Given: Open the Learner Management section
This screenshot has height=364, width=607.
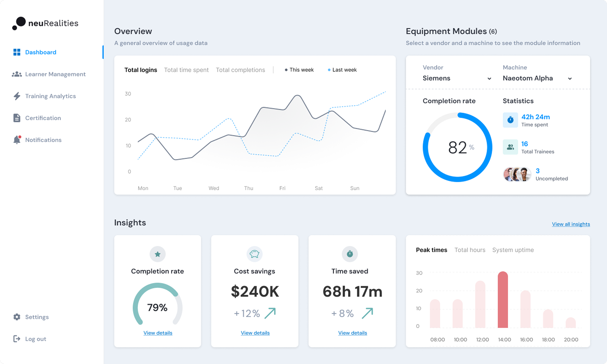Looking at the screenshot, I should click(55, 74).
